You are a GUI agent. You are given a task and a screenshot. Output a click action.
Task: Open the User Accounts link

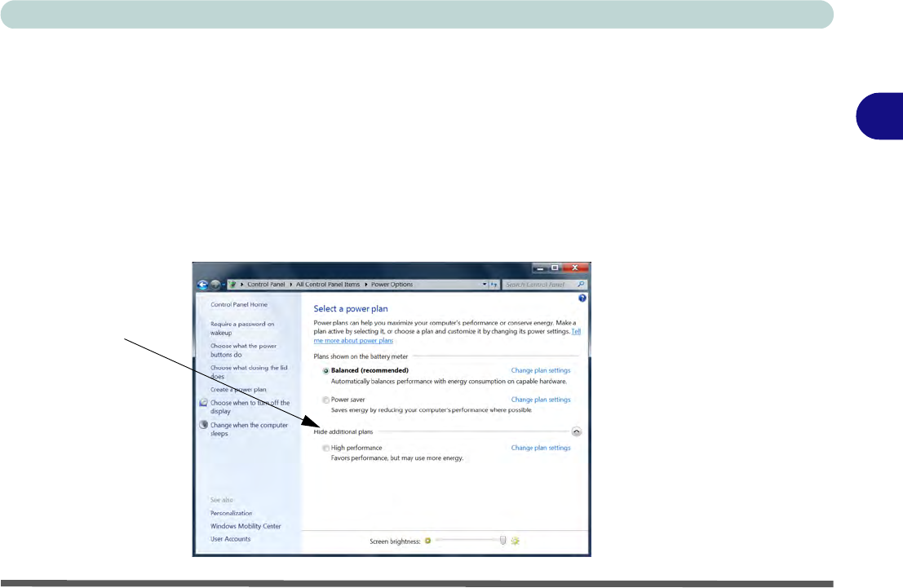[230, 539]
